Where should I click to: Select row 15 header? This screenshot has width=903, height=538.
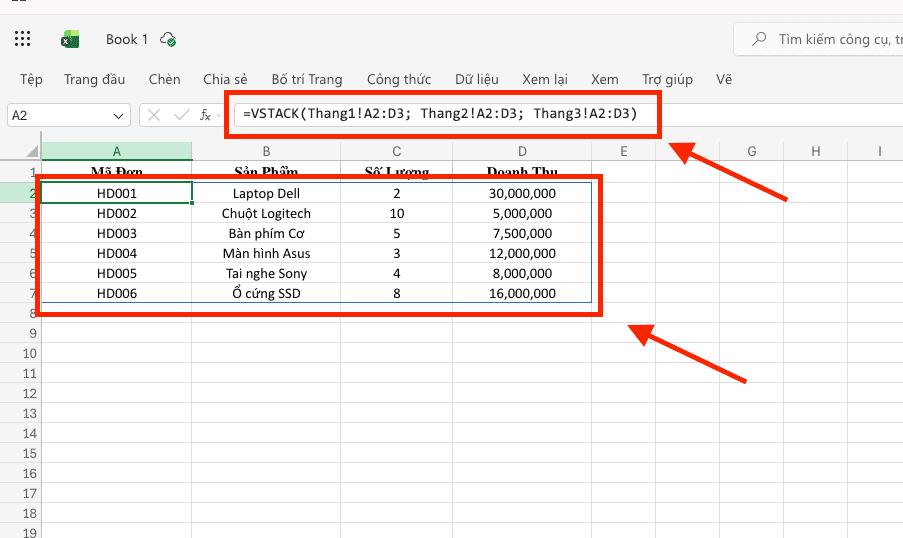coord(21,453)
